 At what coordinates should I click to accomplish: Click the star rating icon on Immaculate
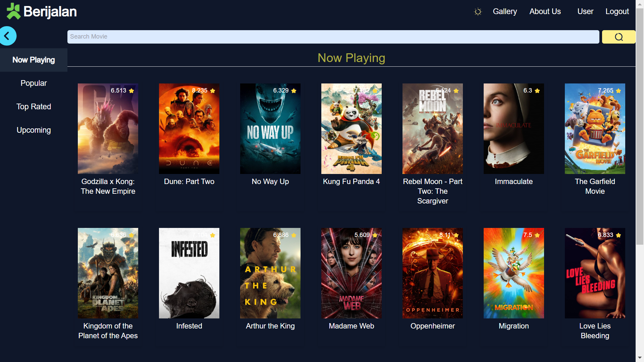[x=537, y=91]
